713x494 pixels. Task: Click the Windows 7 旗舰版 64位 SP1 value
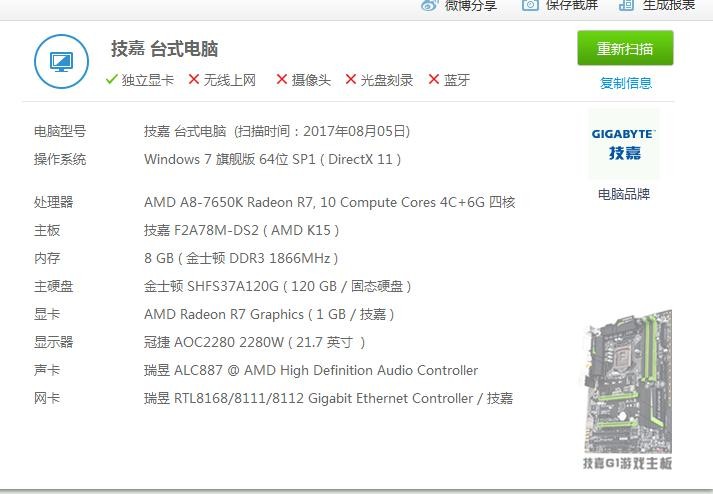273,159
